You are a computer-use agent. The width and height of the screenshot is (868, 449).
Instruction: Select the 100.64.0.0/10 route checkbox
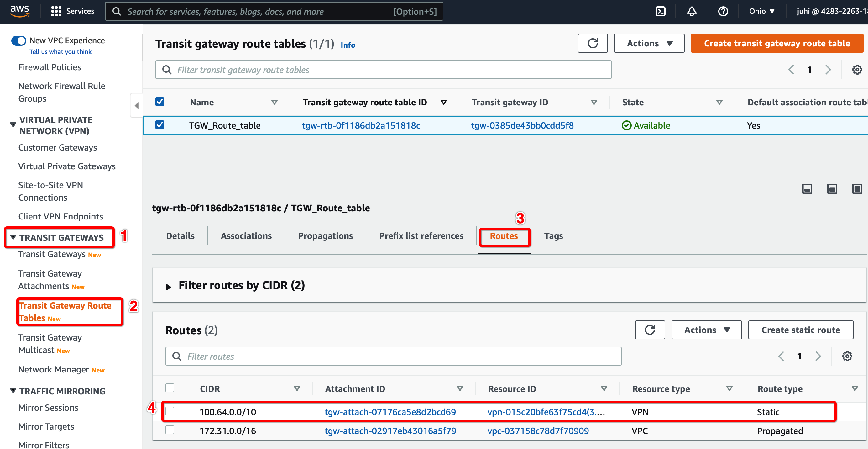170,411
